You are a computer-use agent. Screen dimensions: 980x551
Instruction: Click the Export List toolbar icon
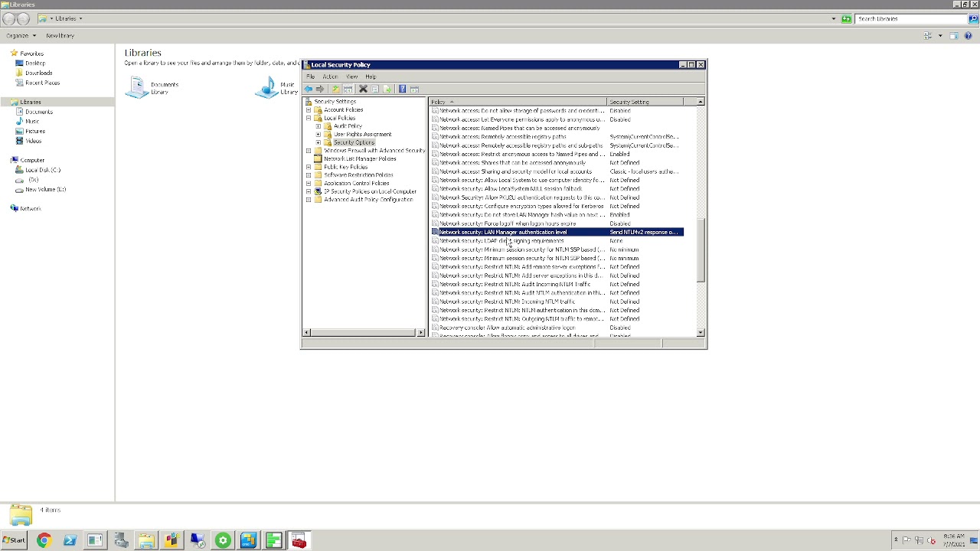point(387,89)
